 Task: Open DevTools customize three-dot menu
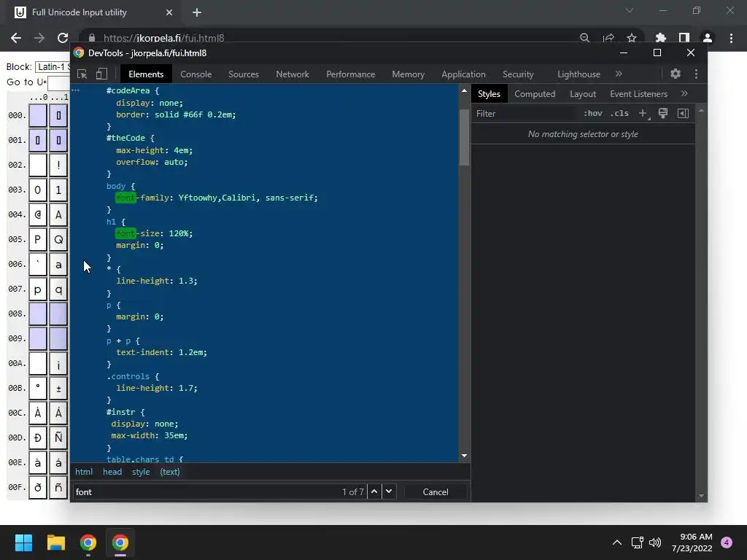pyautogui.click(x=696, y=74)
